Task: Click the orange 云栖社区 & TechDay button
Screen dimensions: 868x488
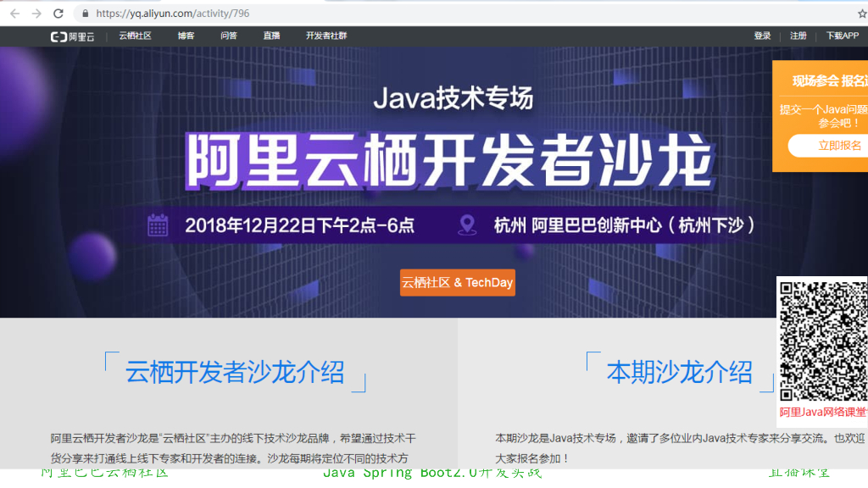Action: pyautogui.click(x=457, y=282)
